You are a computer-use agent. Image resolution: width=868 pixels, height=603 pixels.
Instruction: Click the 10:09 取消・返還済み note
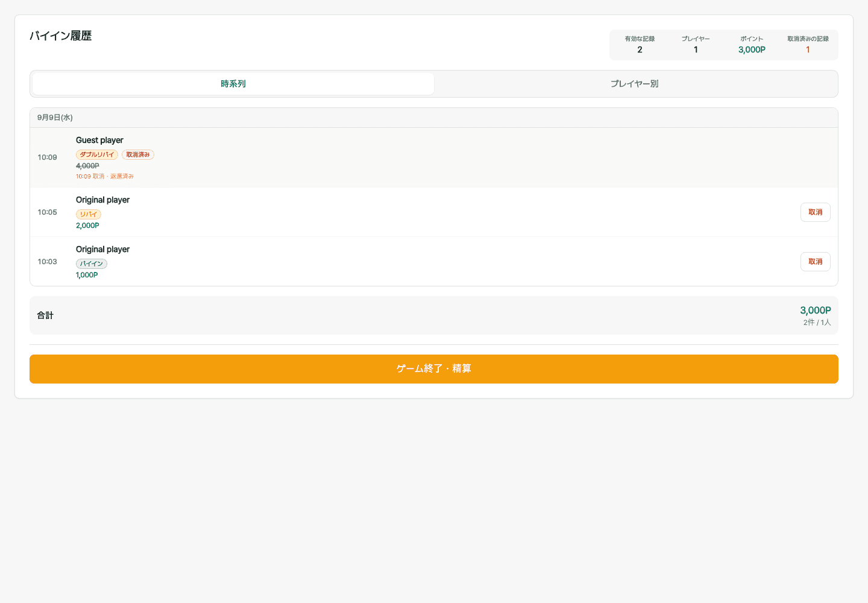coord(105,177)
